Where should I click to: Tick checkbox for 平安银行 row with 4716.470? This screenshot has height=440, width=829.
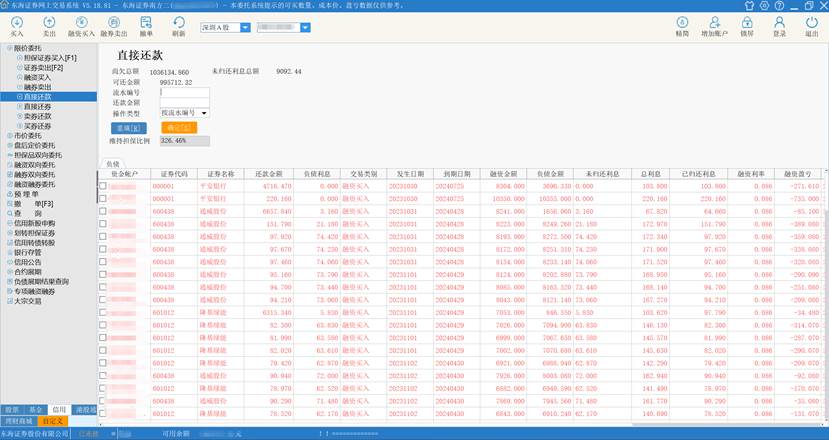pyautogui.click(x=103, y=186)
